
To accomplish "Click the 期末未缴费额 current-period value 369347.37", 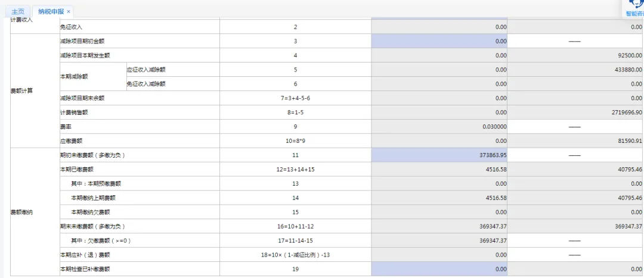I will point(439,226).
